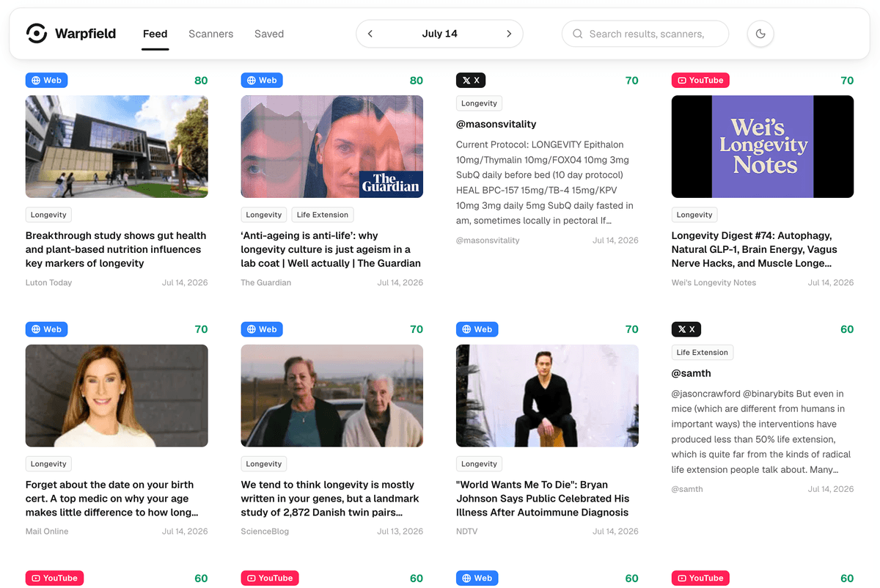Click 'The Guardian' source name under headline
The width and height of the screenshot is (880, 588).
(x=266, y=283)
